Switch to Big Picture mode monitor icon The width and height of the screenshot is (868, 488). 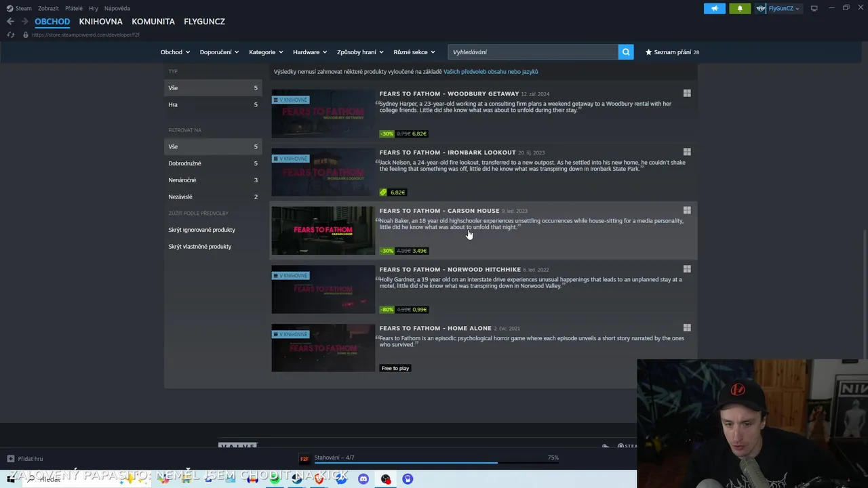click(814, 8)
